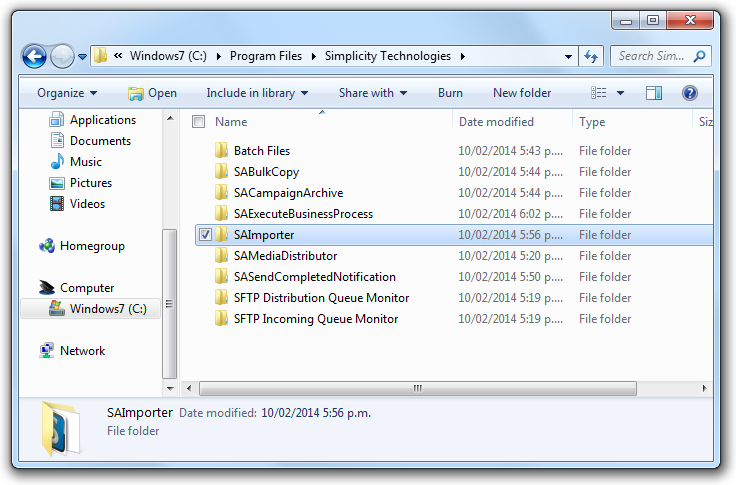Toggle the select-all checkbox in header
Screen dimensions: 736x485
[199, 122]
